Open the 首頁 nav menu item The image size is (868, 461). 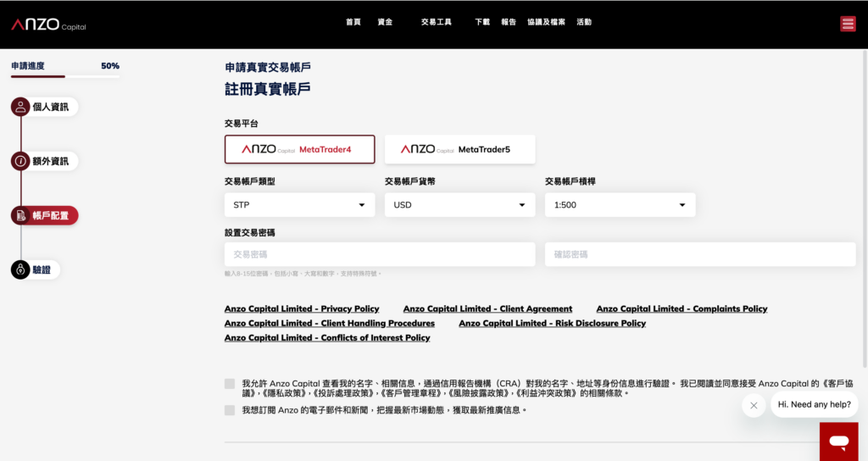(x=353, y=22)
